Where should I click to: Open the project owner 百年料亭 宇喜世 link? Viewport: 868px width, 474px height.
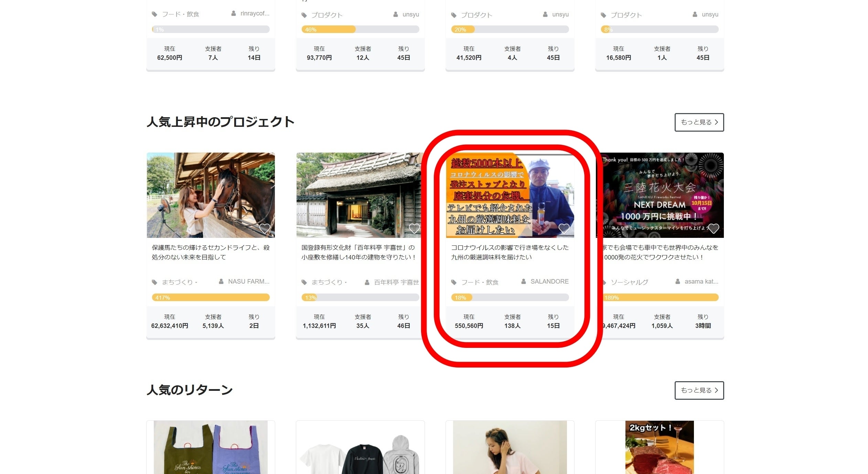[x=396, y=282]
